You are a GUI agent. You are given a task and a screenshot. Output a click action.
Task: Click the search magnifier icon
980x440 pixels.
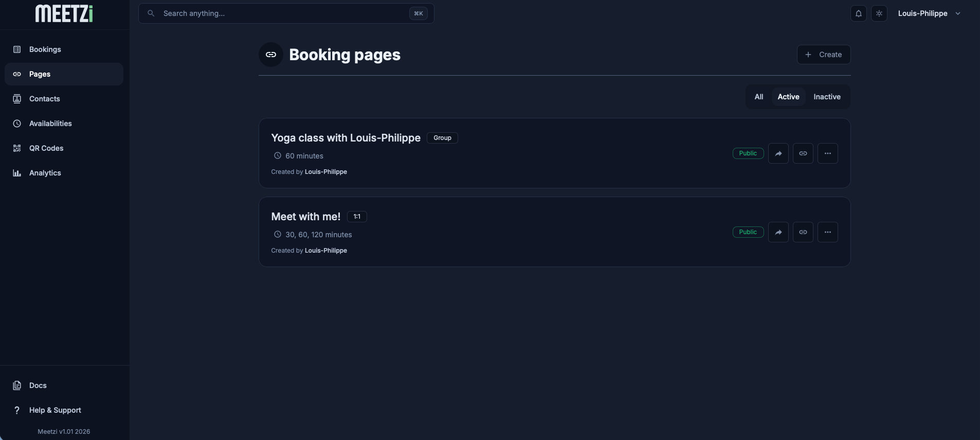coord(151,13)
